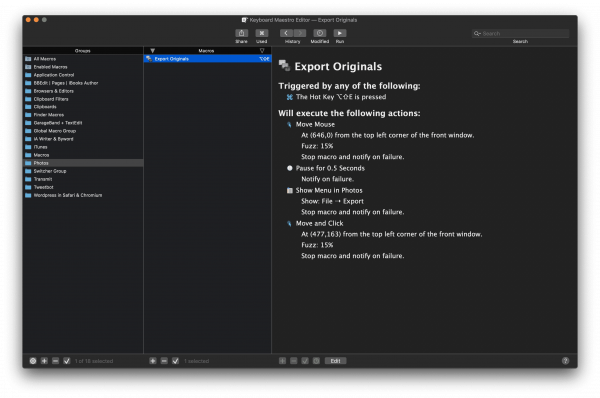Screen dimensions: 600x398
Task: Select the Global Macro Group
Action: pyautogui.click(x=83, y=131)
